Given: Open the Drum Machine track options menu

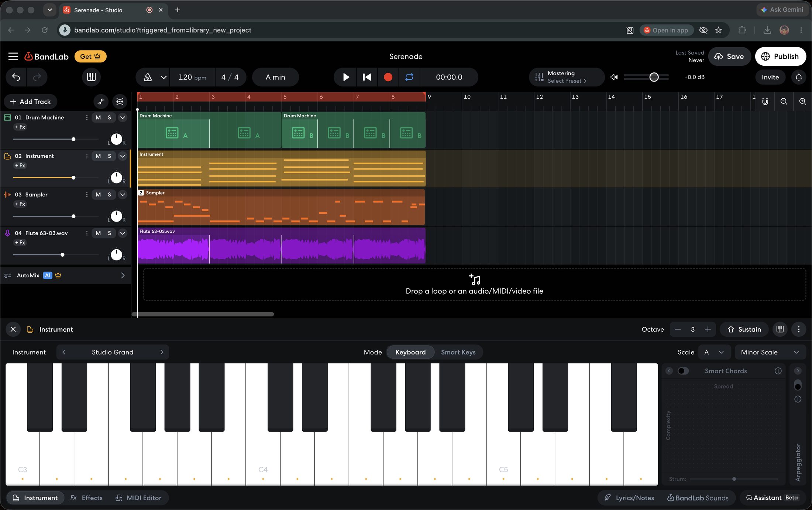Looking at the screenshot, I should [x=87, y=117].
